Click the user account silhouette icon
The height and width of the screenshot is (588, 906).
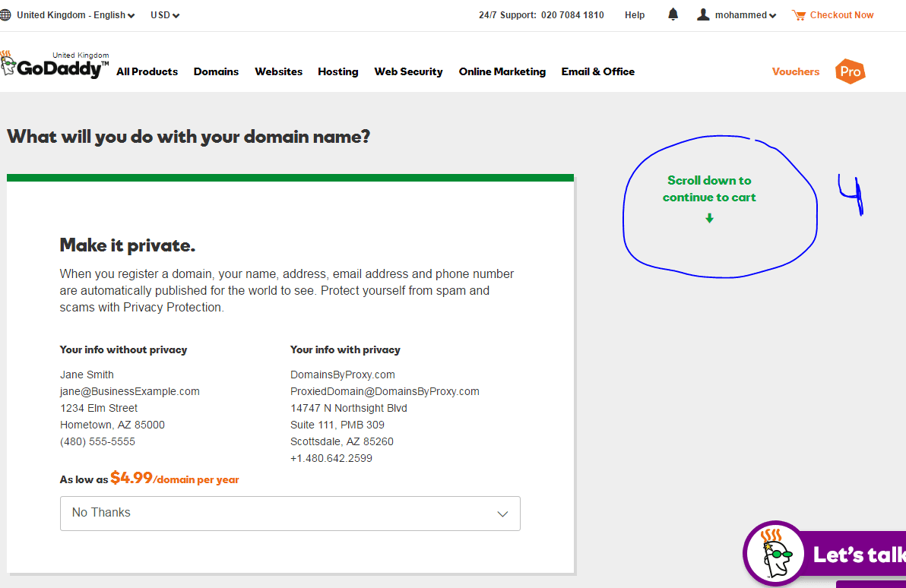[x=703, y=14]
